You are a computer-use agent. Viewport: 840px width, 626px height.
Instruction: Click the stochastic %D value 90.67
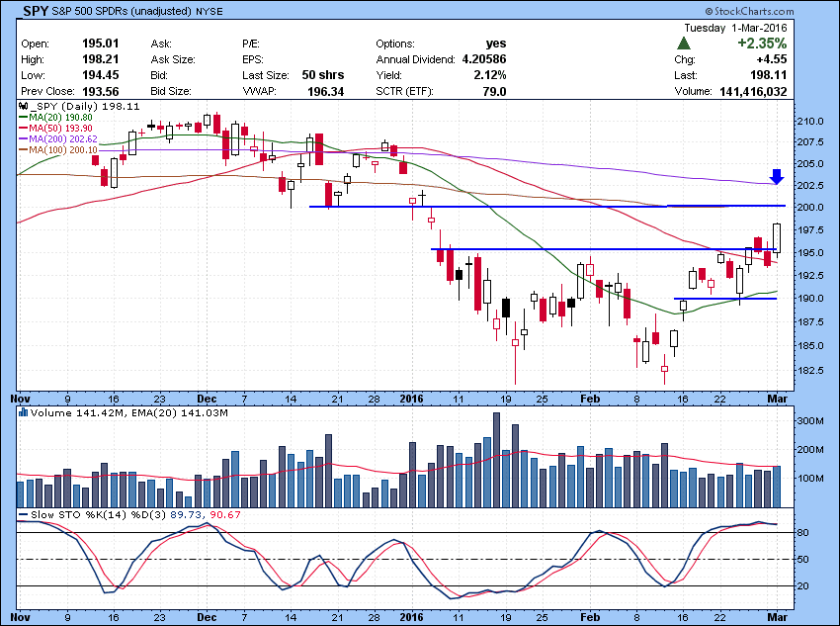tap(223, 514)
